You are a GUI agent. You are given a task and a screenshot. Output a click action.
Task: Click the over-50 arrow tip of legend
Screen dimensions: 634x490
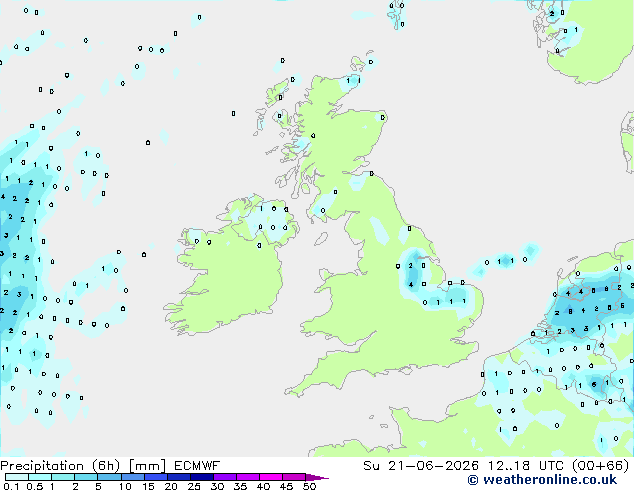(318, 477)
